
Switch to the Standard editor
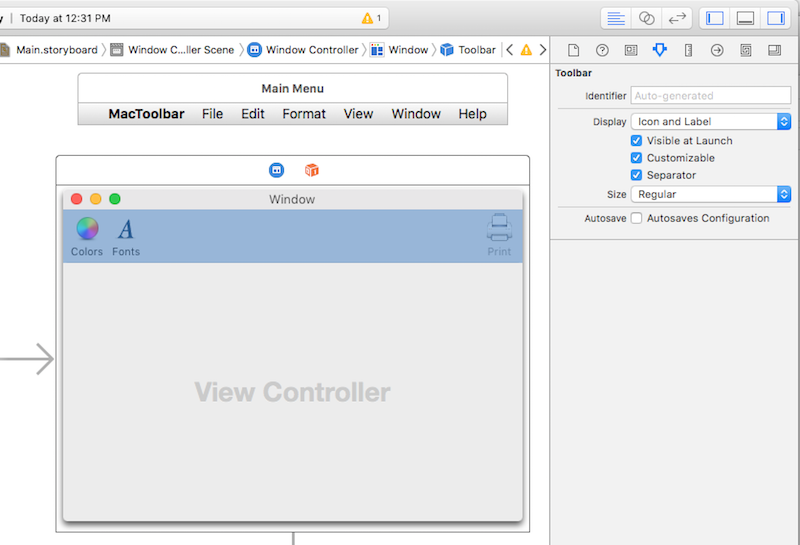pos(616,19)
